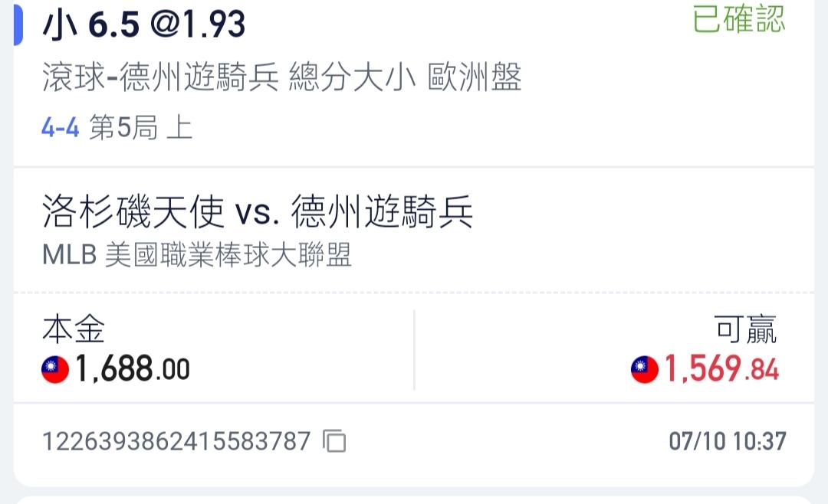Open the 洛杉磯天使 vs. 德州遊騎兵 match

pos(258,214)
